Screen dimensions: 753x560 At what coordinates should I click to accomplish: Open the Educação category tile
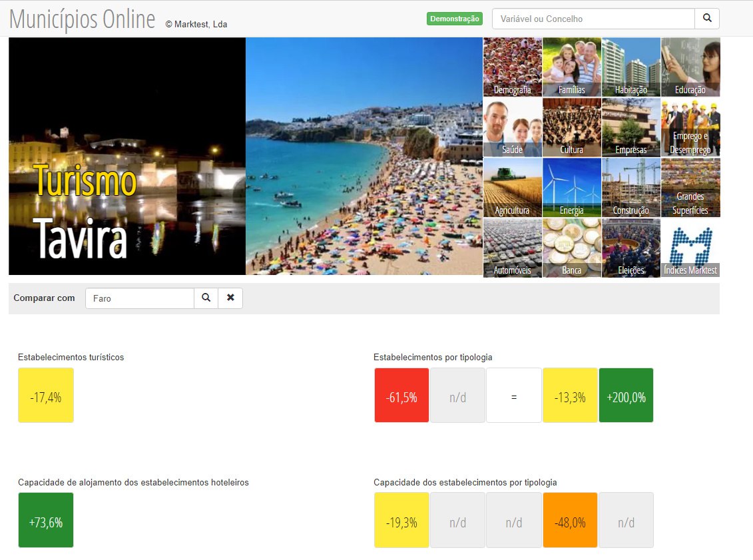[690, 67]
